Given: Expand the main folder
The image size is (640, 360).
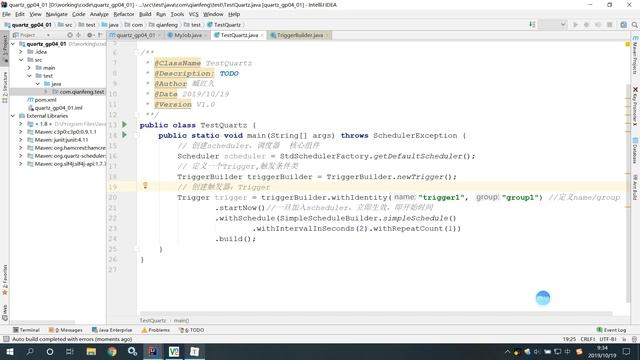Looking at the screenshot, I should [29, 68].
